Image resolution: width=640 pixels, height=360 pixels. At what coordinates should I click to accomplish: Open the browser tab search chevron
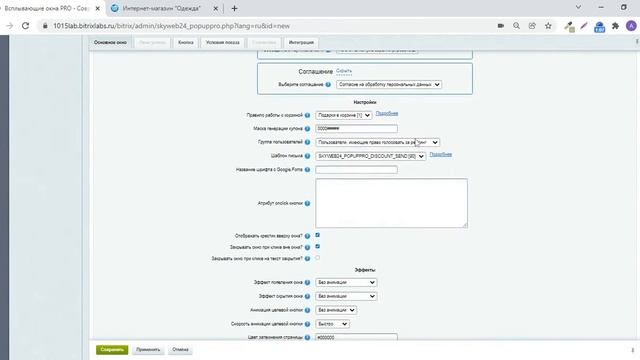tap(578, 7)
